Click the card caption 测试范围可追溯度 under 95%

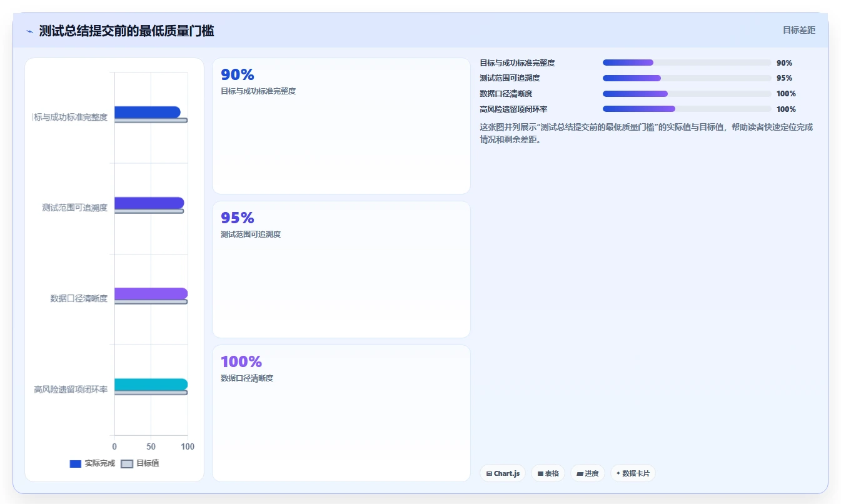click(251, 234)
